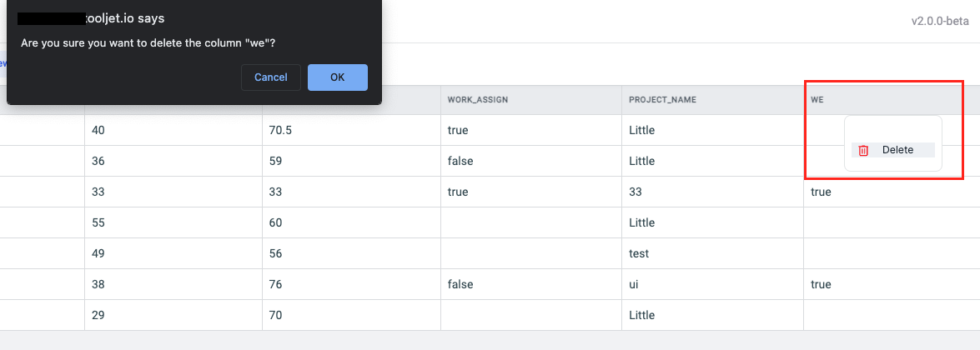The width and height of the screenshot is (980, 350).
Task: Click the 'ui' project name cell
Action: [x=635, y=284]
